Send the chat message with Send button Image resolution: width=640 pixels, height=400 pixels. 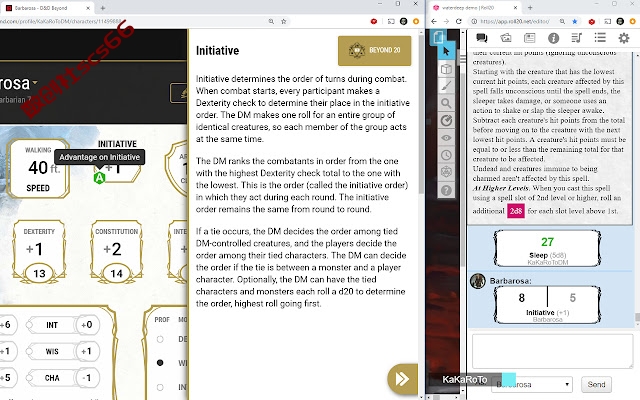tap(596, 384)
